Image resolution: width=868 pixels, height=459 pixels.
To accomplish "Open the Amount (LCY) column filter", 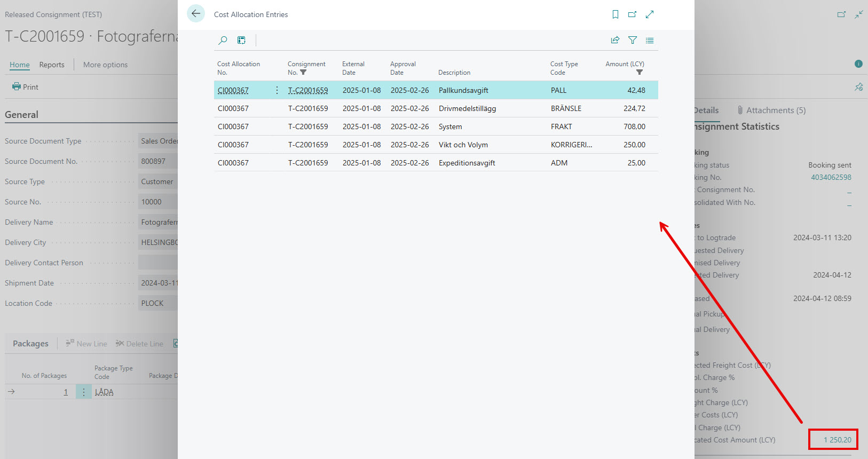I will 640,73.
